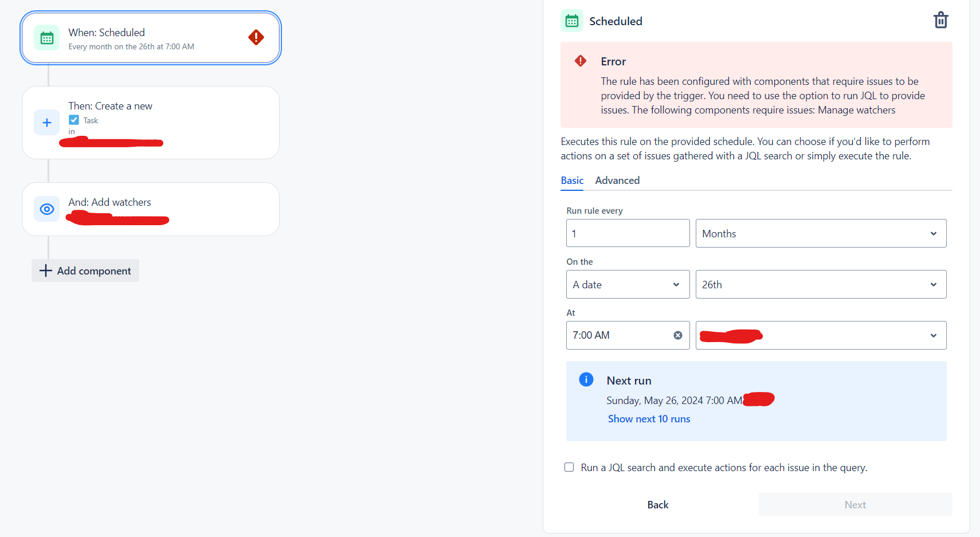Click the Sunday, May 26, 2024 7:00 AM text
Viewport: 980px width, 537px height.
click(x=674, y=401)
